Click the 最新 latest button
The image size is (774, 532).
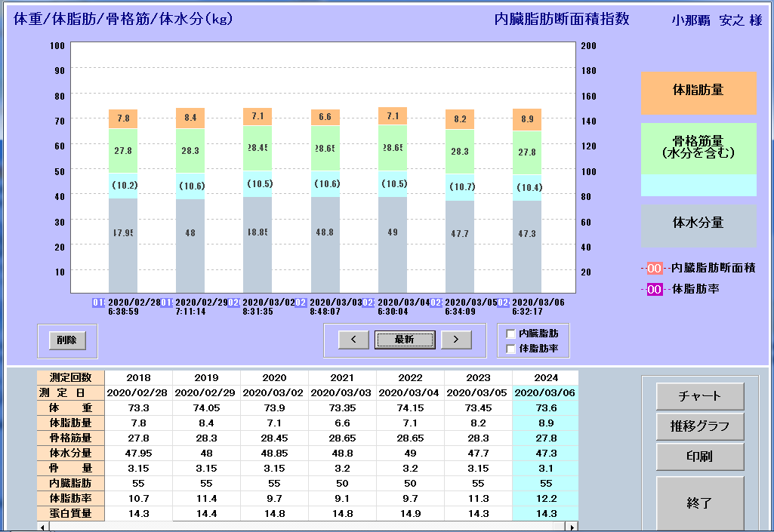pos(405,340)
